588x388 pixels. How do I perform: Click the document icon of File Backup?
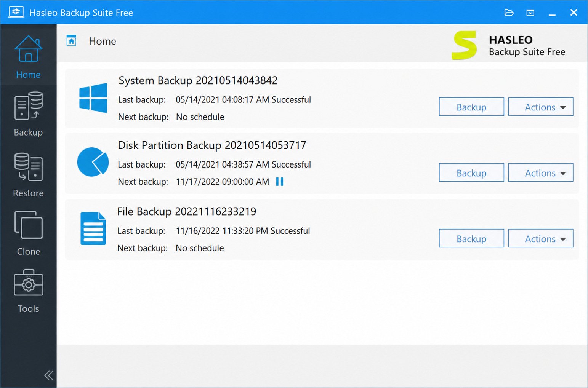pyautogui.click(x=93, y=228)
